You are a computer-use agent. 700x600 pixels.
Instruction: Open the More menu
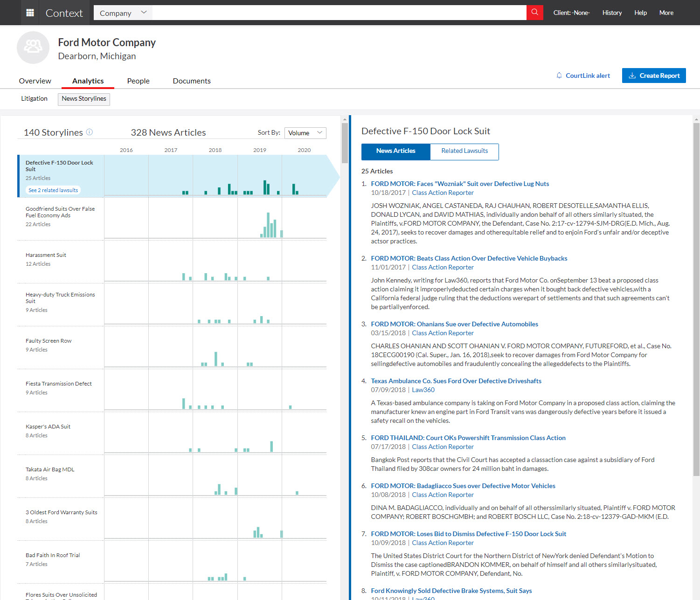[666, 13]
